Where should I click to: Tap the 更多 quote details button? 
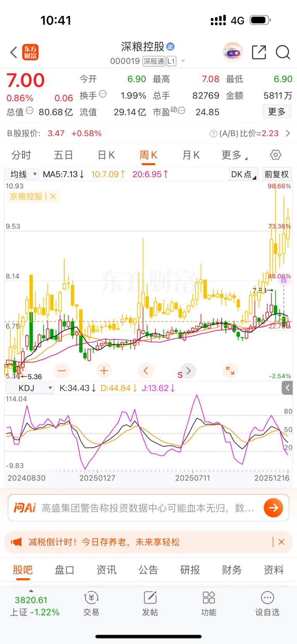point(277,112)
